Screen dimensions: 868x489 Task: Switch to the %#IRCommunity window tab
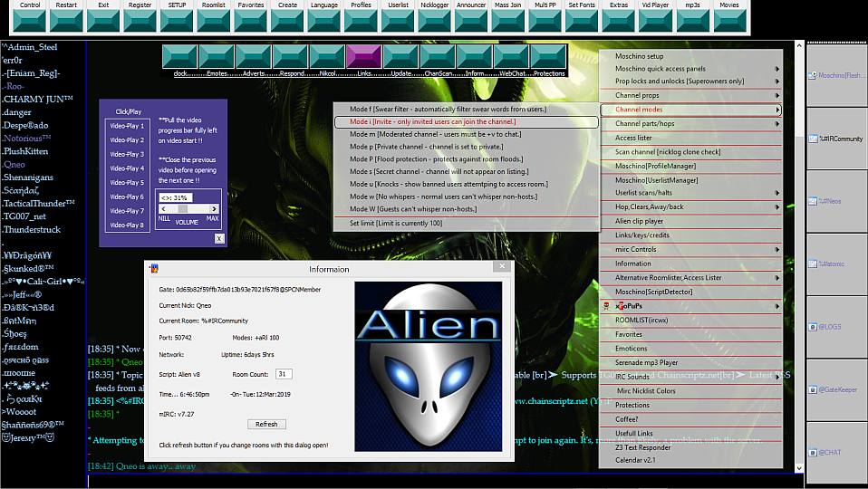(x=837, y=139)
